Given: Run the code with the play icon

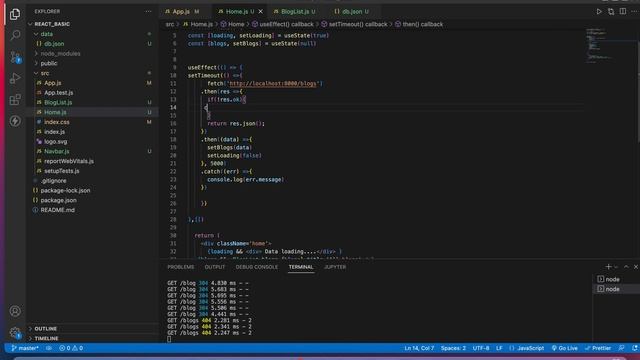Looking at the screenshot, I should pyautogui.click(x=599, y=11).
